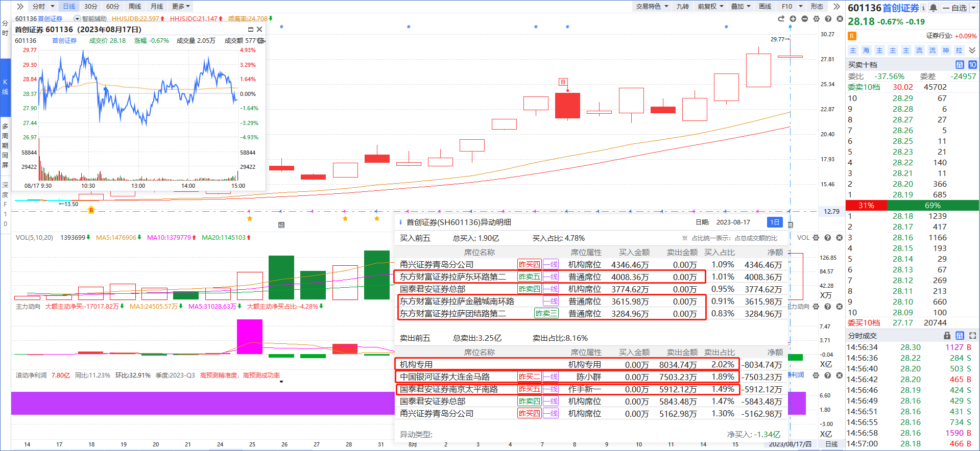
Task: Close the 首创证券 intraday popup
Action: [259, 30]
